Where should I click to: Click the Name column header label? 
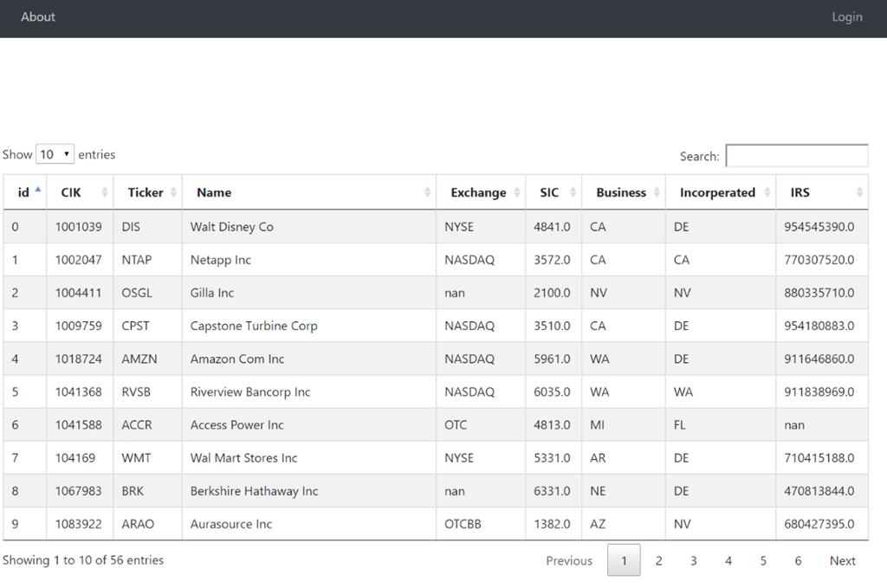pos(214,192)
